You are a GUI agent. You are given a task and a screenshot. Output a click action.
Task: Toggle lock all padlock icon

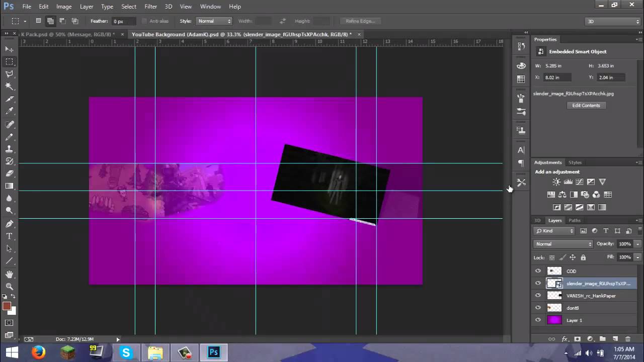[x=583, y=257]
